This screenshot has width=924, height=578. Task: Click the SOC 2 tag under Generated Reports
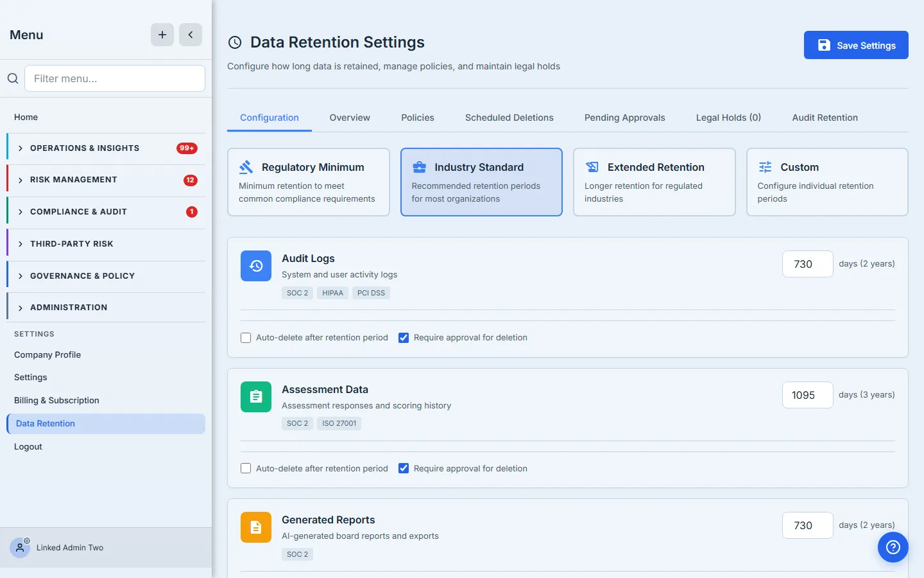pos(297,554)
